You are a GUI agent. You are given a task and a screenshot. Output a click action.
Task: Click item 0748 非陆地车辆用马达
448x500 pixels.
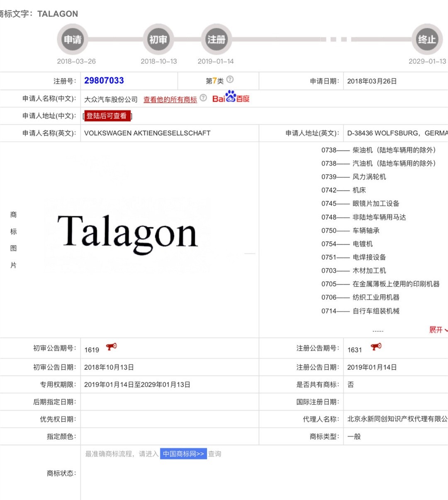pyautogui.click(x=364, y=217)
